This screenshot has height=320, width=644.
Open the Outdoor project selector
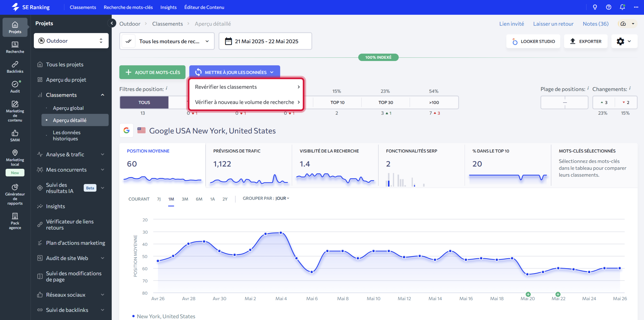[71, 41]
